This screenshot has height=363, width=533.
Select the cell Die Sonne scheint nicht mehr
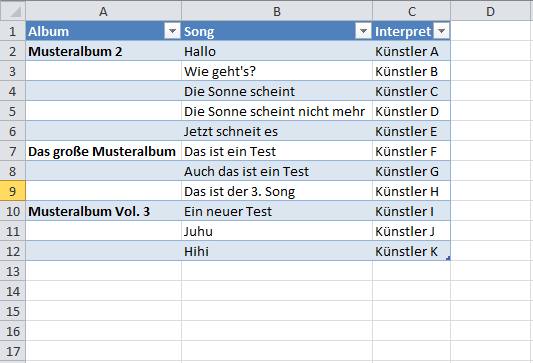coord(277,111)
